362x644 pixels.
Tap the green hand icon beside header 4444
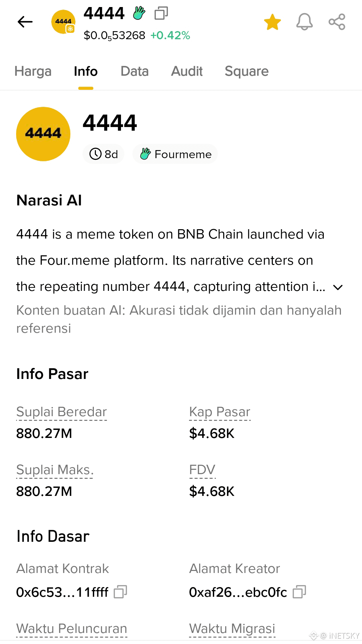[x=139, y=13]
